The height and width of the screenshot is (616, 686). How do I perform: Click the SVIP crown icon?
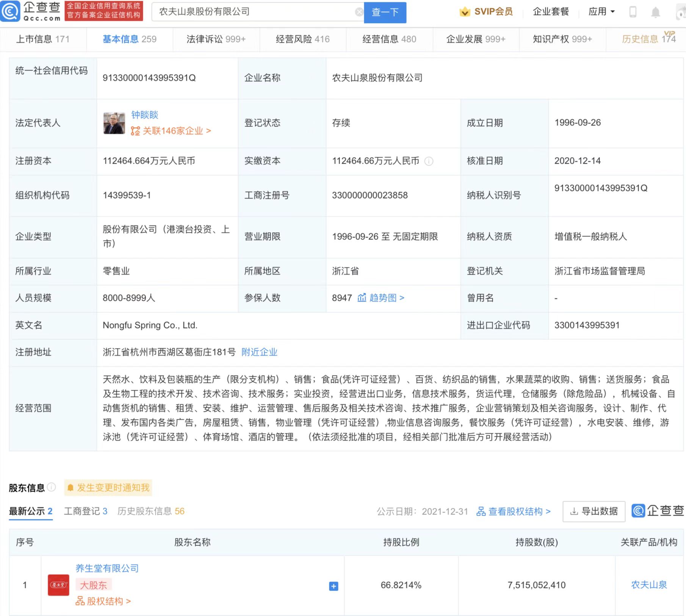pyautogui.click(x=465, y=12)
